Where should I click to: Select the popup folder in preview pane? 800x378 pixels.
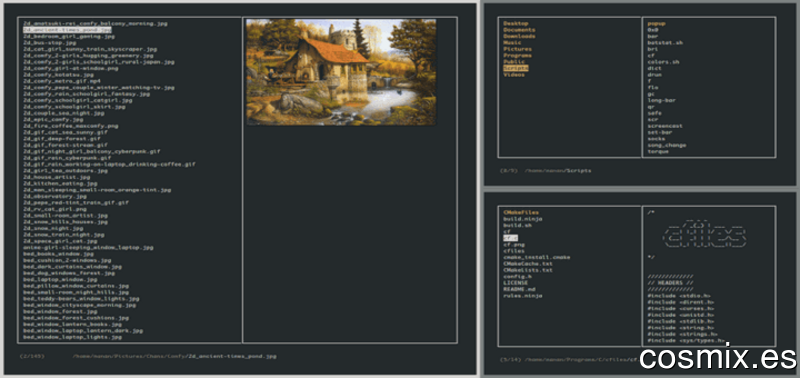click(657, 23)
